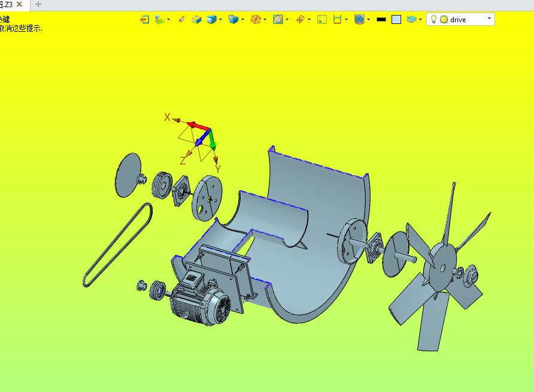Click the green sketch plane icon
The image size is (534, 392).
[x=159, y=19]
